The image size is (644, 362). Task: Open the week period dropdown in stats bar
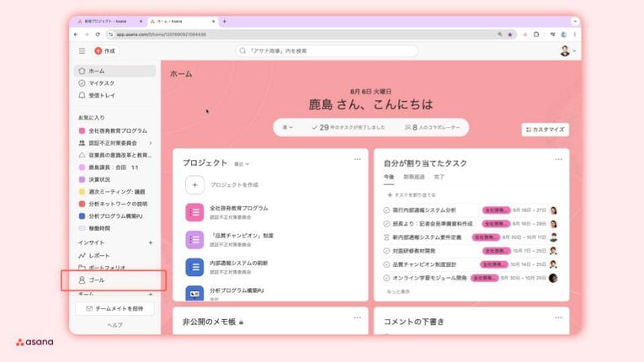click(288, 127)
